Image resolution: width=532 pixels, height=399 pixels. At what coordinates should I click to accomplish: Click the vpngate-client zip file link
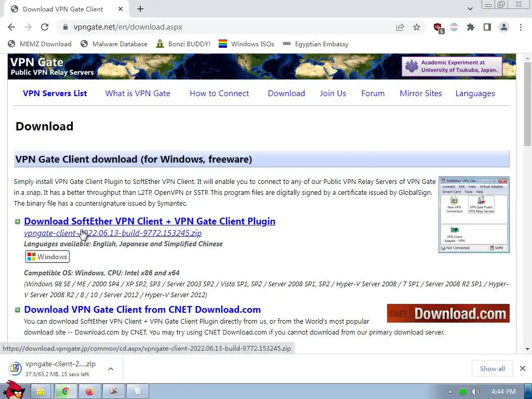point(113,233)
